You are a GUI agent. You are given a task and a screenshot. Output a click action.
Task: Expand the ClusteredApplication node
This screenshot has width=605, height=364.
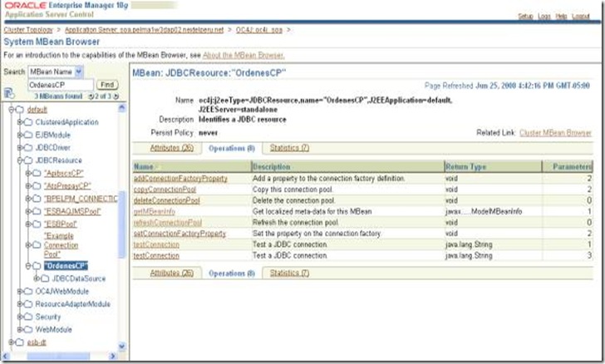(x=20, y=122)
